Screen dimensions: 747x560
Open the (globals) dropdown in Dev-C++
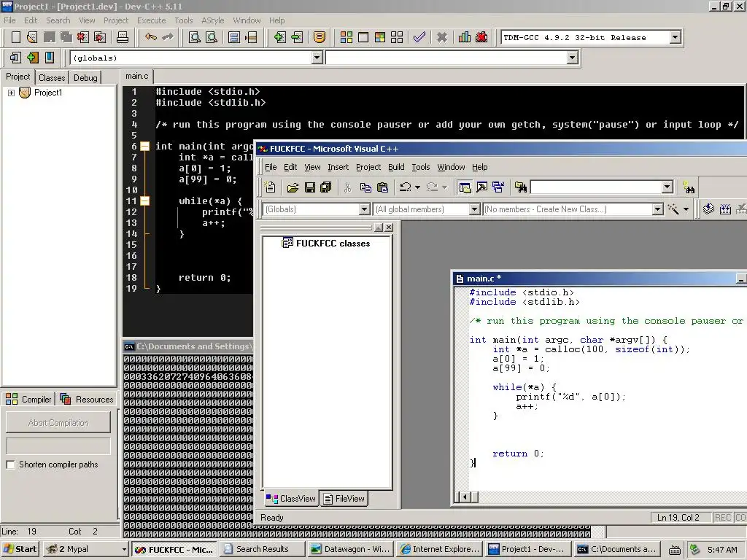coord(317,58)
